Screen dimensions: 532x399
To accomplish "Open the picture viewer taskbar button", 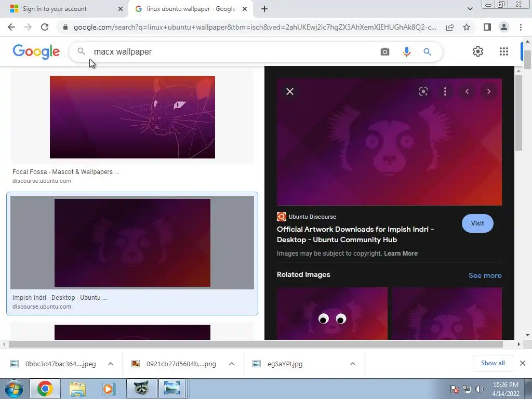I will coord(172,389).
